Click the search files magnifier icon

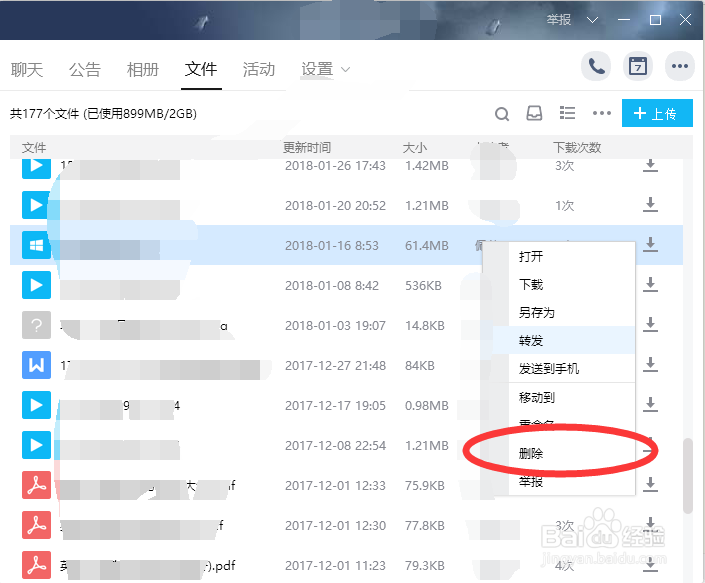coord(502,114)
